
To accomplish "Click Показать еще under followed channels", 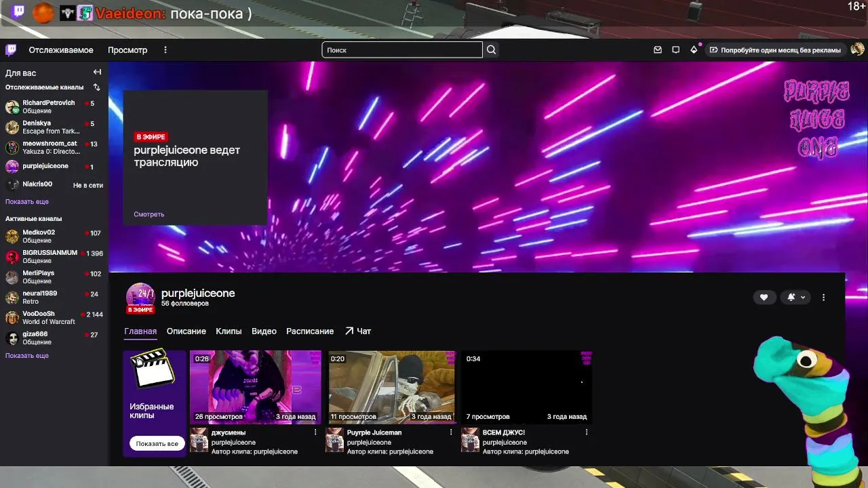I will tap(27, 202).
